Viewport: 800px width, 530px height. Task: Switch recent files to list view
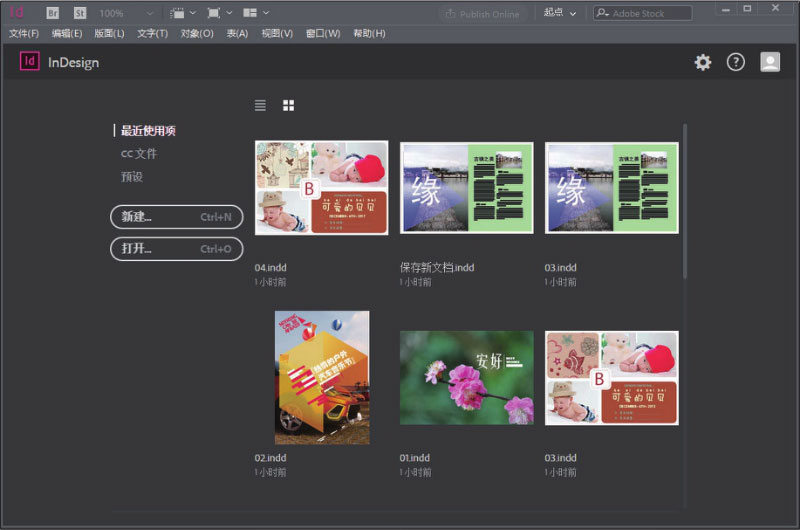coord(260,105)
